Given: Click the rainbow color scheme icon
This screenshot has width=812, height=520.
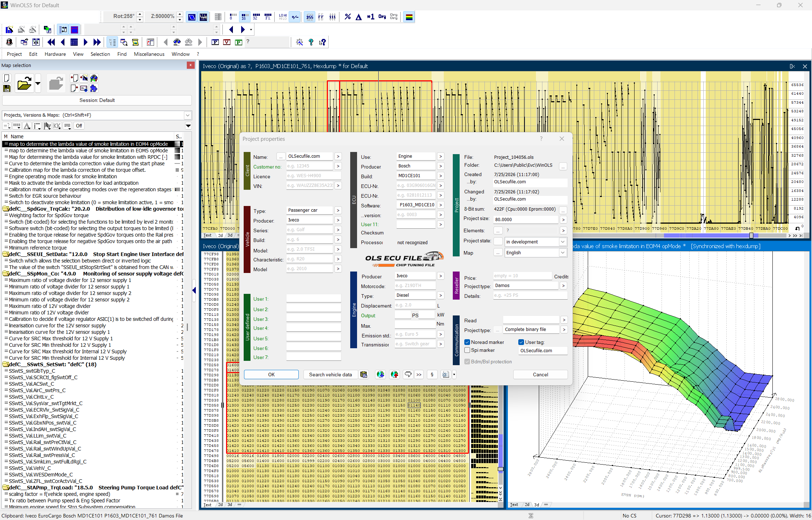Looking at the screenshot, I should (409, 17).
